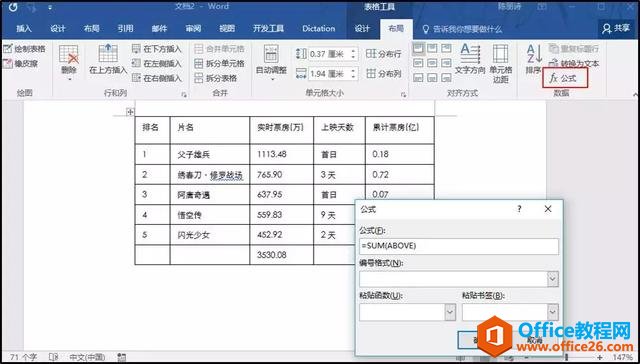Open the Cell Size (单元格大小) dialog launcher
The width and height of the screenshot is (640, 364).
point(404,95)
